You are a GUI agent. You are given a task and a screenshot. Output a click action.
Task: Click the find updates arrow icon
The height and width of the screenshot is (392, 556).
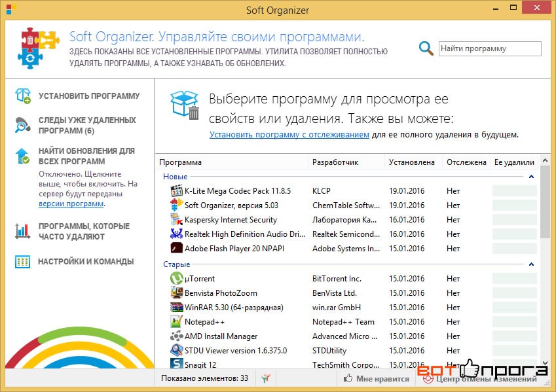pyautogui.click(x=23, y=156)
